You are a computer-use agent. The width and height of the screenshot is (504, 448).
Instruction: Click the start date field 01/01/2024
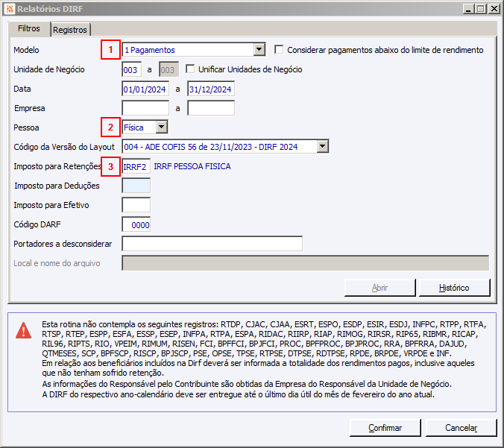(x=145, y=89)
